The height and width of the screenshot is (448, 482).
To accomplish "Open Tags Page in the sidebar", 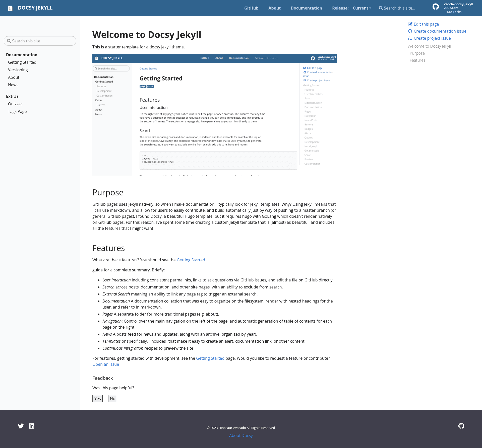I will pyautogui.click(x=17, y=111).
